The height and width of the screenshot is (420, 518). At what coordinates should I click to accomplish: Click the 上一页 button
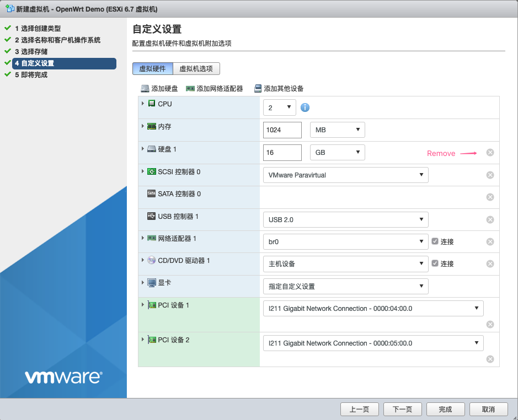(x=360, y=410)
